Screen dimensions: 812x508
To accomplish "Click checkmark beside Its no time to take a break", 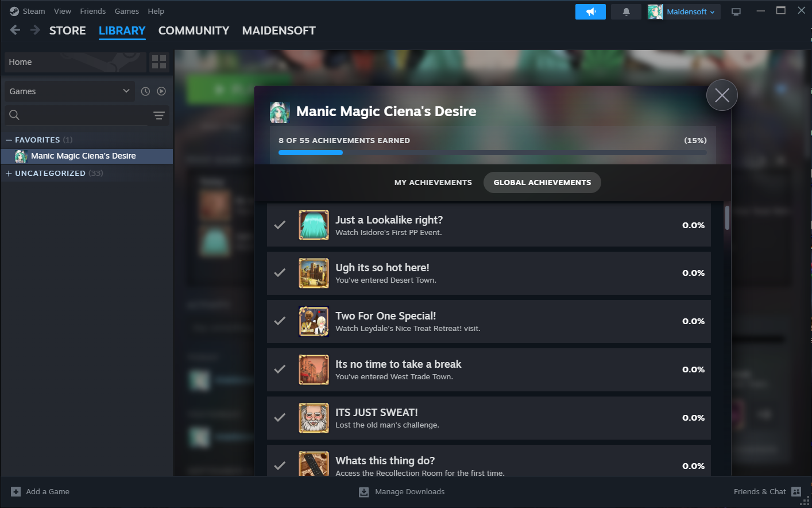I will point(280,370).
